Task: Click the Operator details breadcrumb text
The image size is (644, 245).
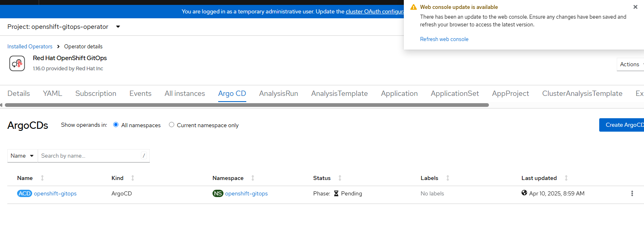Action: point(83,46)
